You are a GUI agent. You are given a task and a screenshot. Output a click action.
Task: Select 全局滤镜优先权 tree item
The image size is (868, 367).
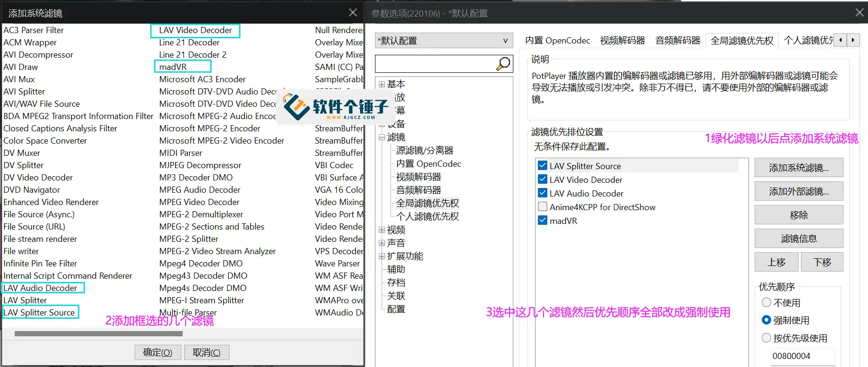427,203
